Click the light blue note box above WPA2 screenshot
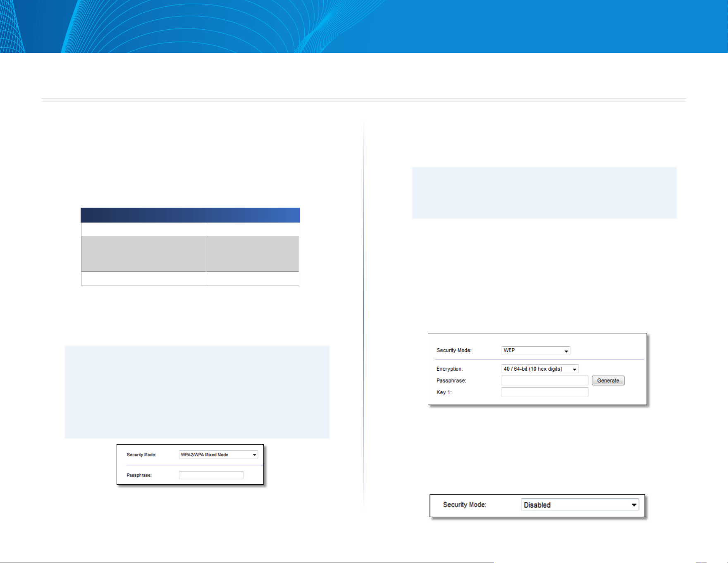728x563 pixels. pyautogui.click(x=197, y=392)
